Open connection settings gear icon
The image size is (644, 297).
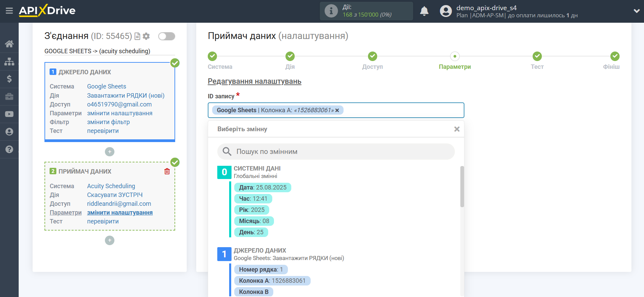click(146, 36)
